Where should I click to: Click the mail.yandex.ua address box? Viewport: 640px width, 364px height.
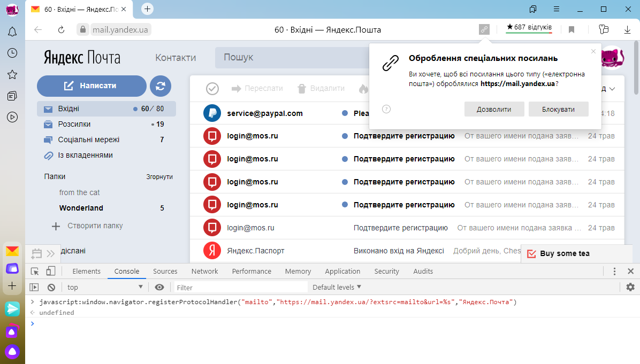(x=120, y=29)
